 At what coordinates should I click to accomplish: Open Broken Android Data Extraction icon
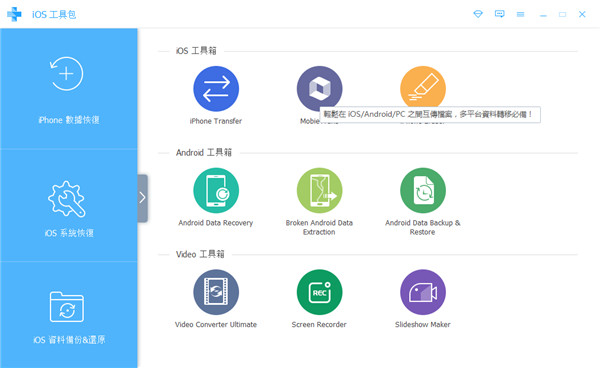(x=320, y=191)
